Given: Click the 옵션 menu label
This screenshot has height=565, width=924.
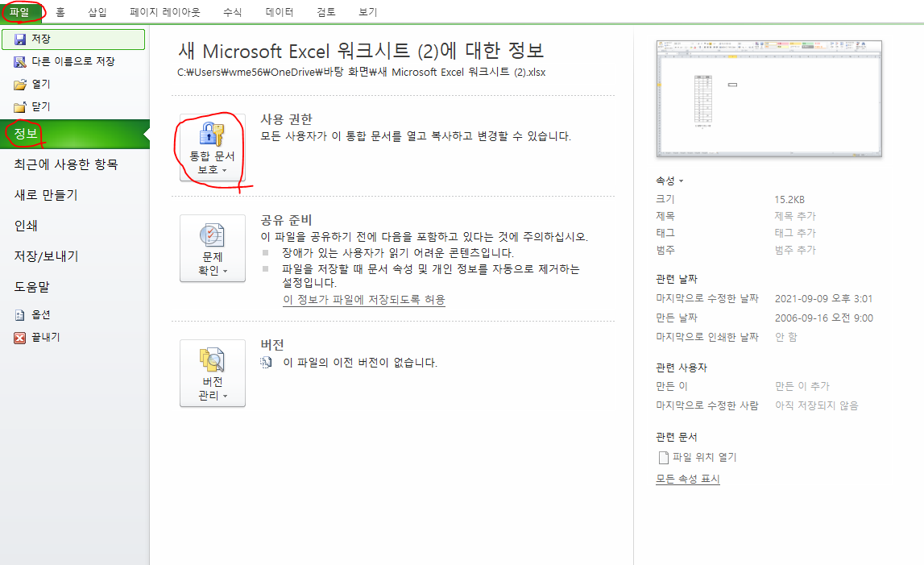Looking at the screenshot, I should tap(40, 315).
